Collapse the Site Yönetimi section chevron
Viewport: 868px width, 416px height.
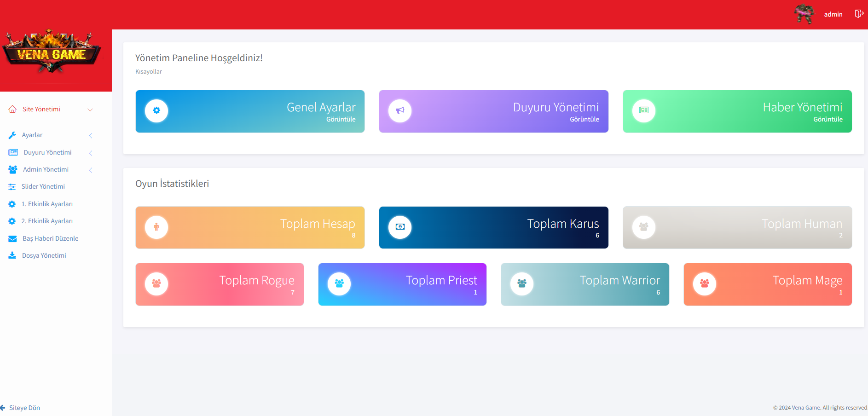click(x=90, y=110)
